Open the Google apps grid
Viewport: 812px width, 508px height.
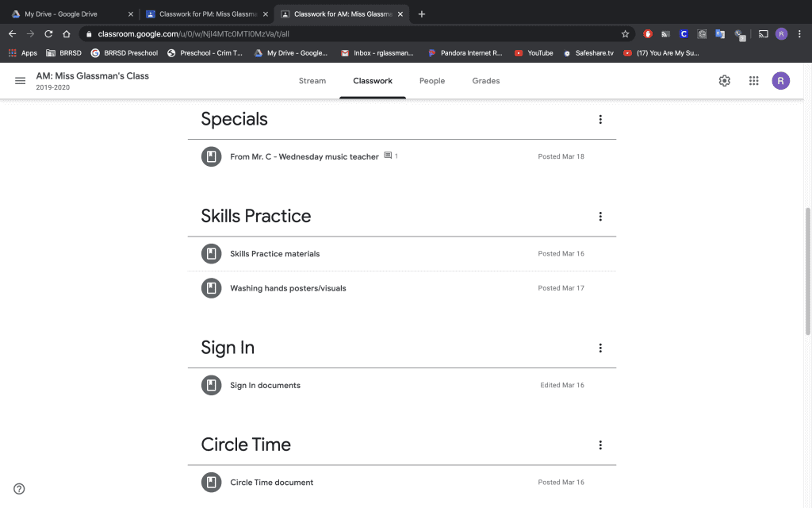[x=753, y=81]
